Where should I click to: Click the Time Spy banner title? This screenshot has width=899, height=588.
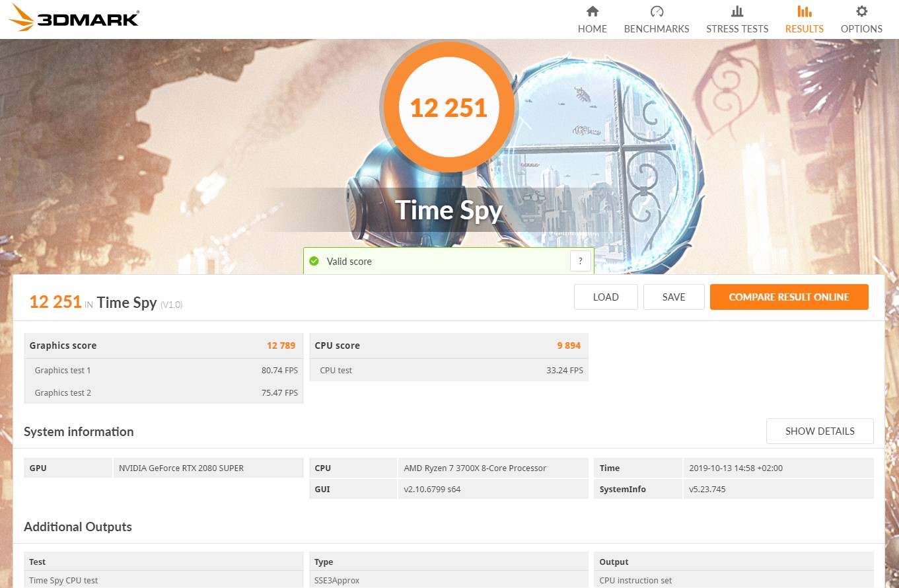(x=449, y=210)
